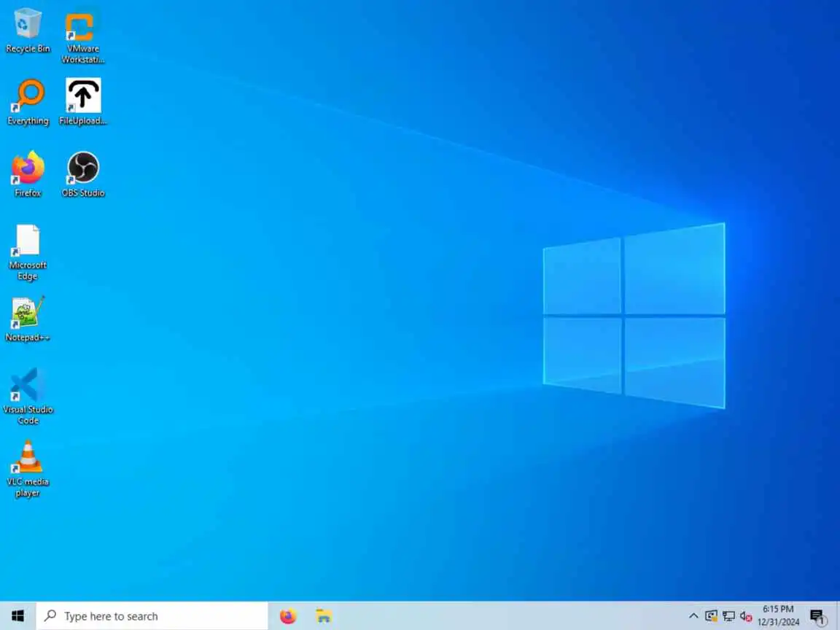This screenshot has height=630, width=840.
Task: Select the Firefox desktop shortcut
Action: 28,175
